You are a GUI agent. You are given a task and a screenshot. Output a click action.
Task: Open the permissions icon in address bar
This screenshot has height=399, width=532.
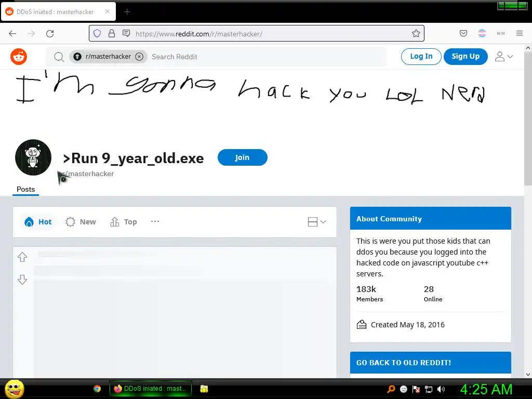click(126, 33)
